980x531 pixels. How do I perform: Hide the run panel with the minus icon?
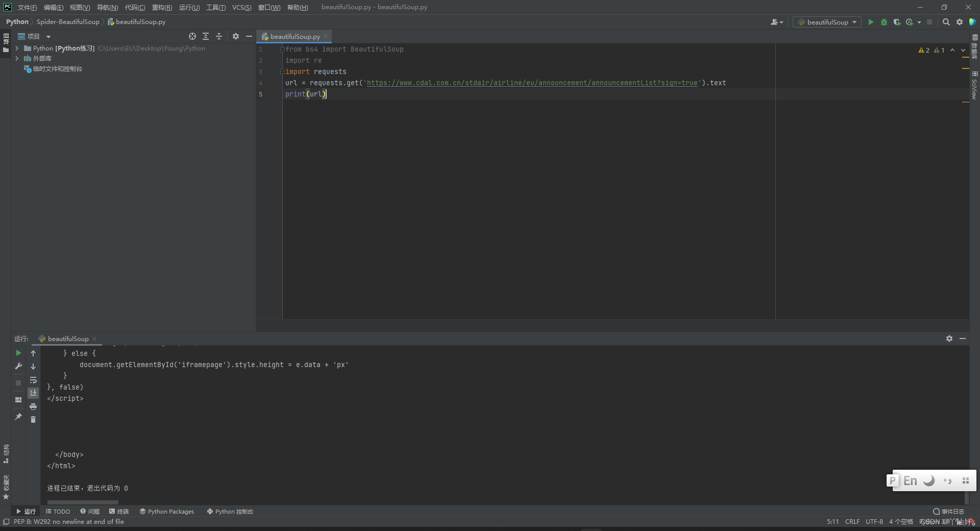963,339
